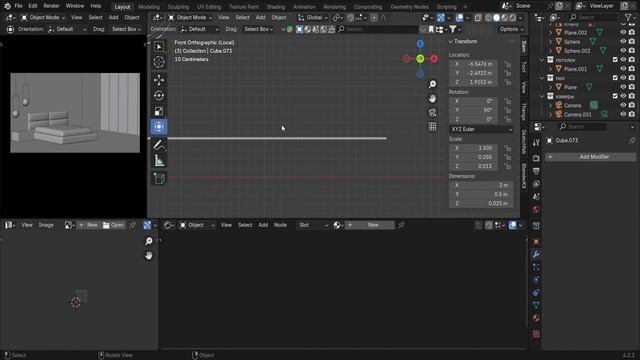
Task: Toggle camera view icon in viewport
Action: pyautogui.click(x=432, y=113)
